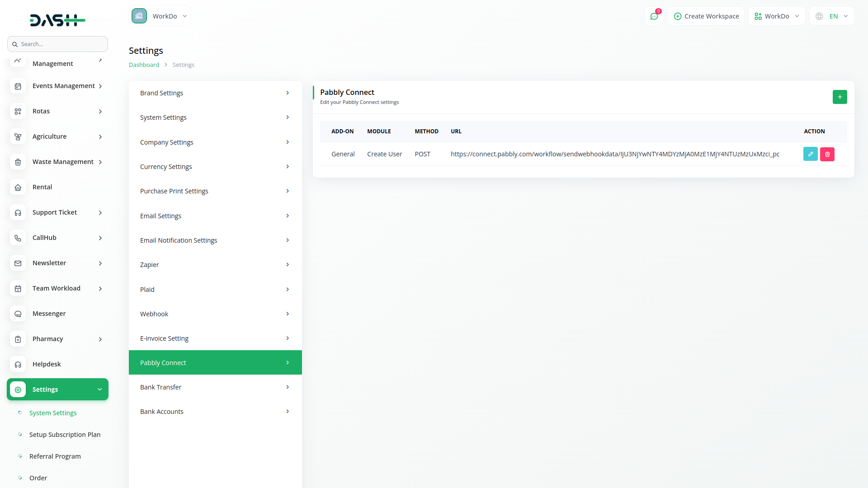Open Email Notification Settings section

(x=215, y=240)
